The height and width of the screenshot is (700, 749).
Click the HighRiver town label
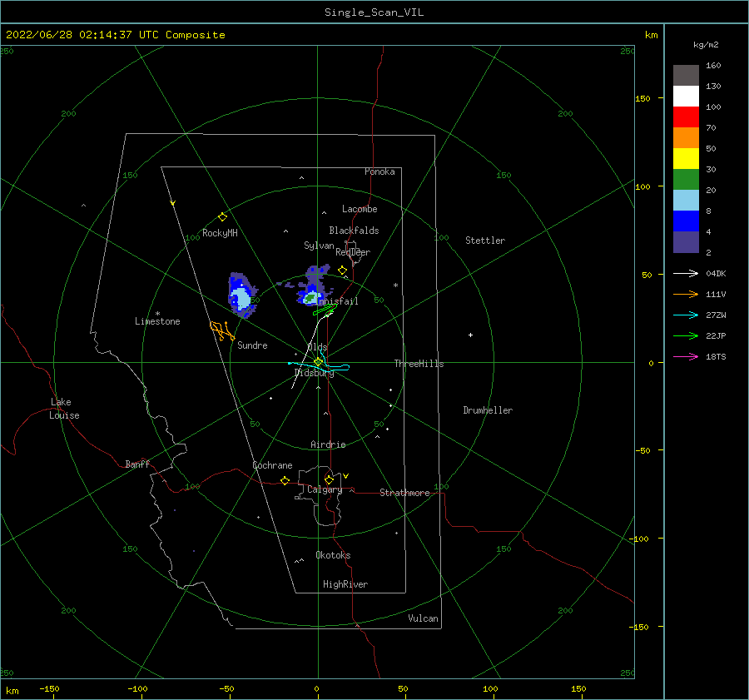(x=345, y=584)
